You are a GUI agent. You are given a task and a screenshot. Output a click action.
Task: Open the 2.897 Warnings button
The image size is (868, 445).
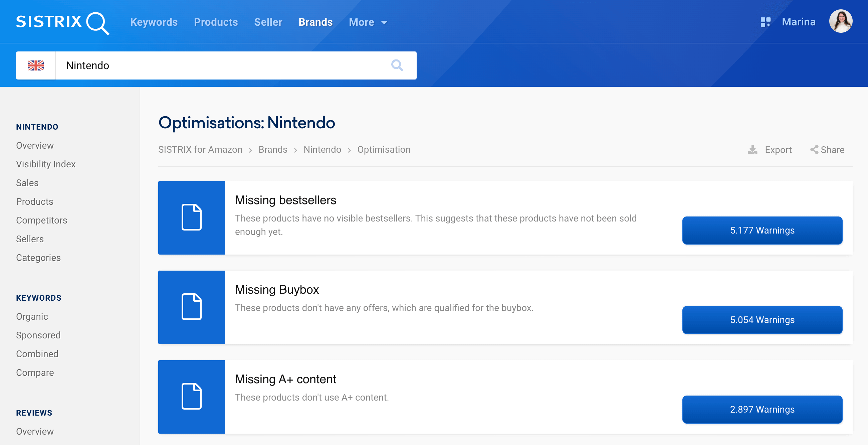coord(762,409)
